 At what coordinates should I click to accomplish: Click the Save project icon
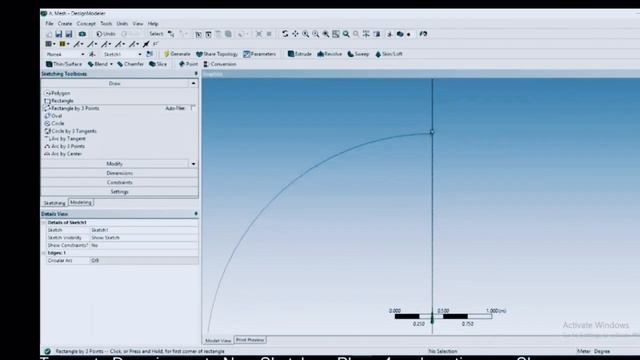(x=59, y=34)
